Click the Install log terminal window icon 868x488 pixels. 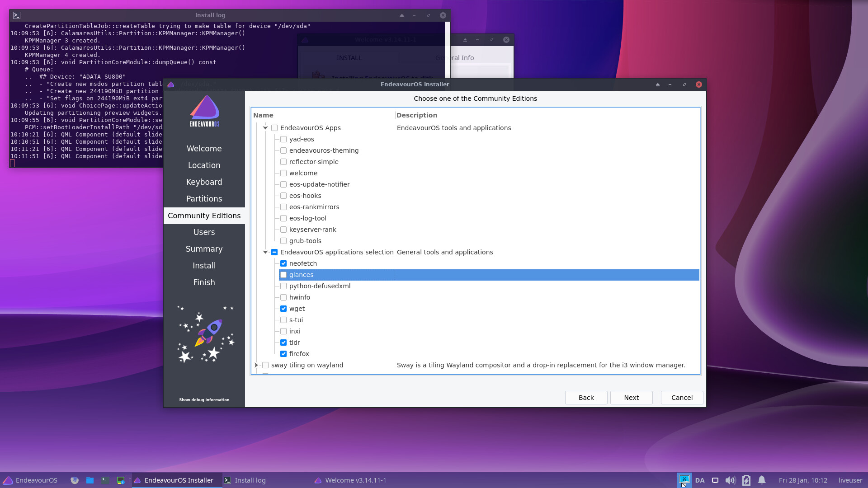tap(17, 15)
